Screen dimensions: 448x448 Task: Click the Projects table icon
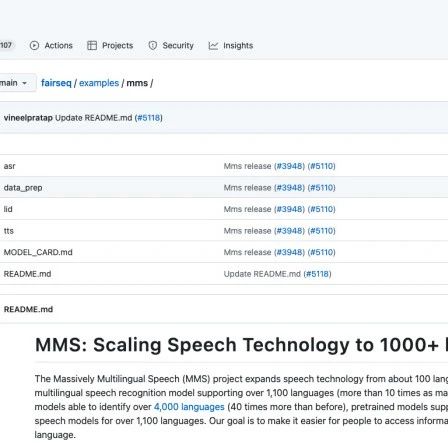(x=92, y=45)
